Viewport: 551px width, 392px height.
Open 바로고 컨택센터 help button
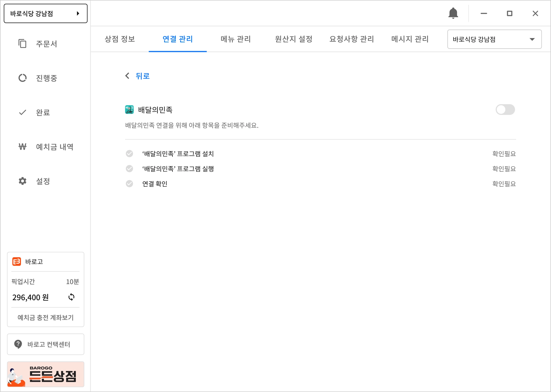tap(45, 344)
